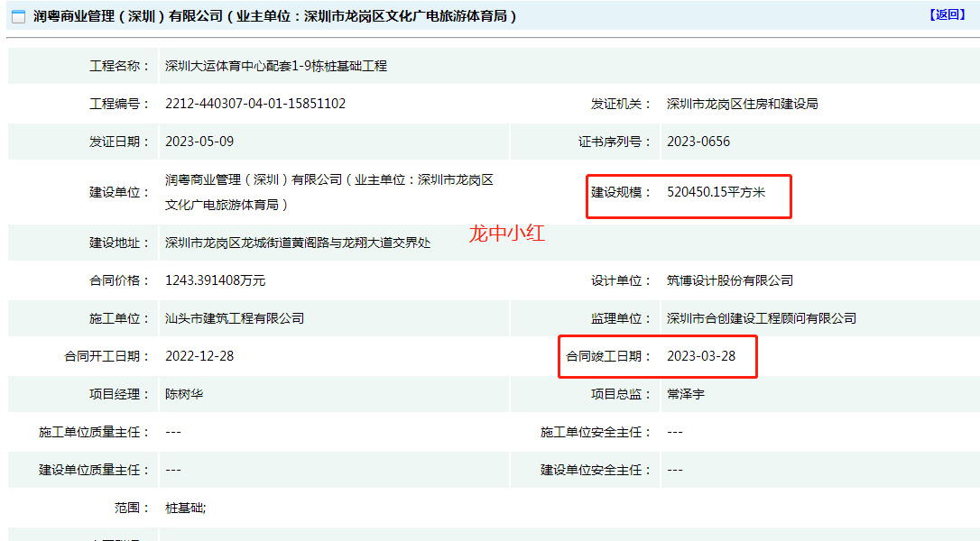Click the design unit 筑博设计股份有限公司
Image resolution: width=980 pixels, height=541 pixels.
(730, 280)
